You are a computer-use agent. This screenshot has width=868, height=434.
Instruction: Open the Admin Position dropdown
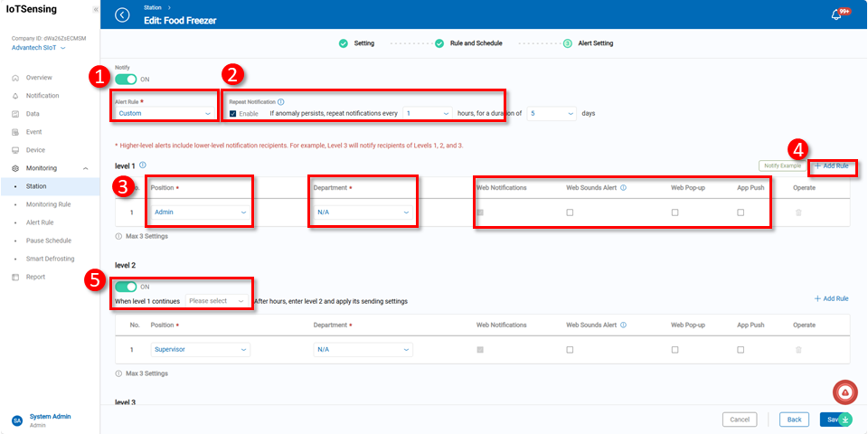200,212
